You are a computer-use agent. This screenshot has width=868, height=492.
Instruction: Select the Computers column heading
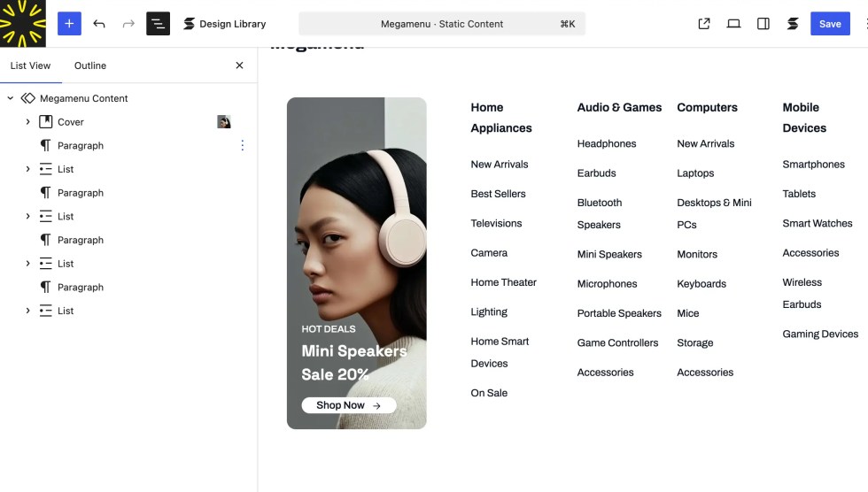[x=707, y=107]
